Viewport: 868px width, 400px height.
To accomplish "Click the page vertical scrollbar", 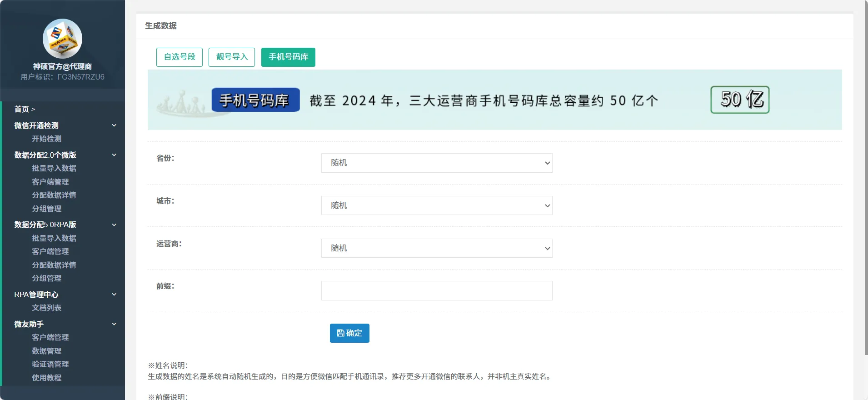I will (x=866, y=182).
